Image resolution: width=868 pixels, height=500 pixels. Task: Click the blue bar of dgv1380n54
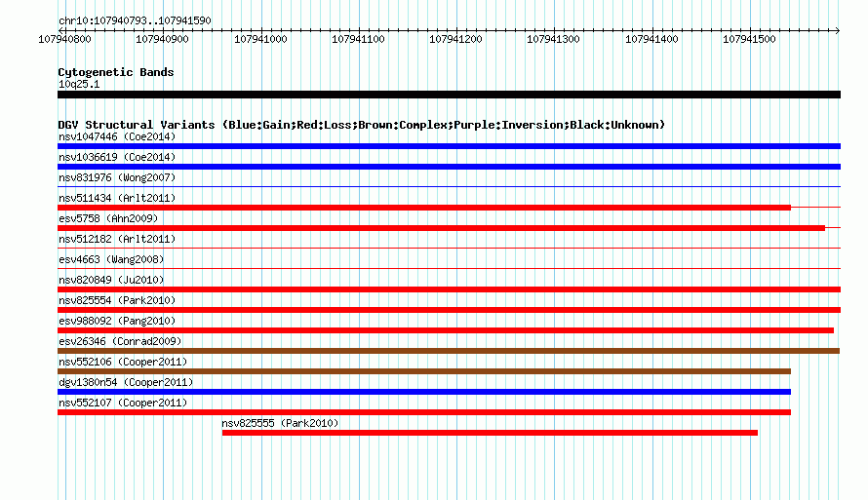[424, 392]
